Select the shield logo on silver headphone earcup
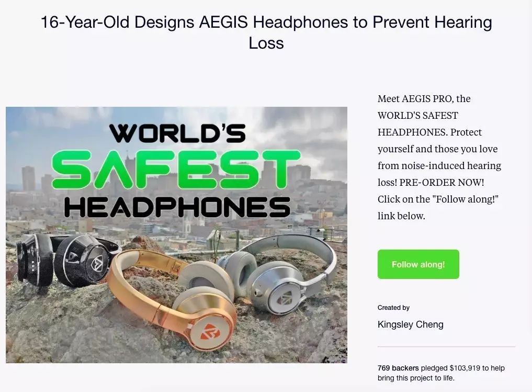Image resolution: width=532 pixels, height=392 pixels. pyautogui.click(x=284, y=298)
